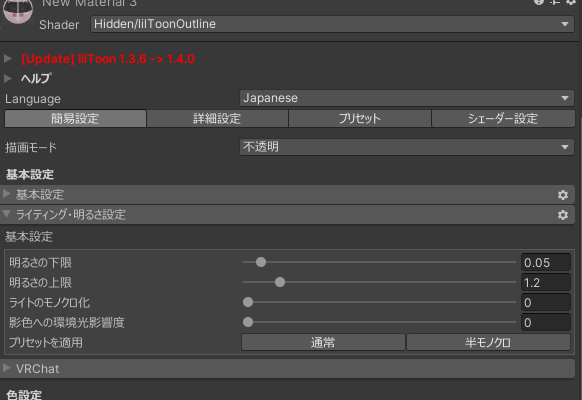This screenshot has height=400, width=582.
Task: Apply the 半モノクロ lighting preset
Action: [488, 342]
